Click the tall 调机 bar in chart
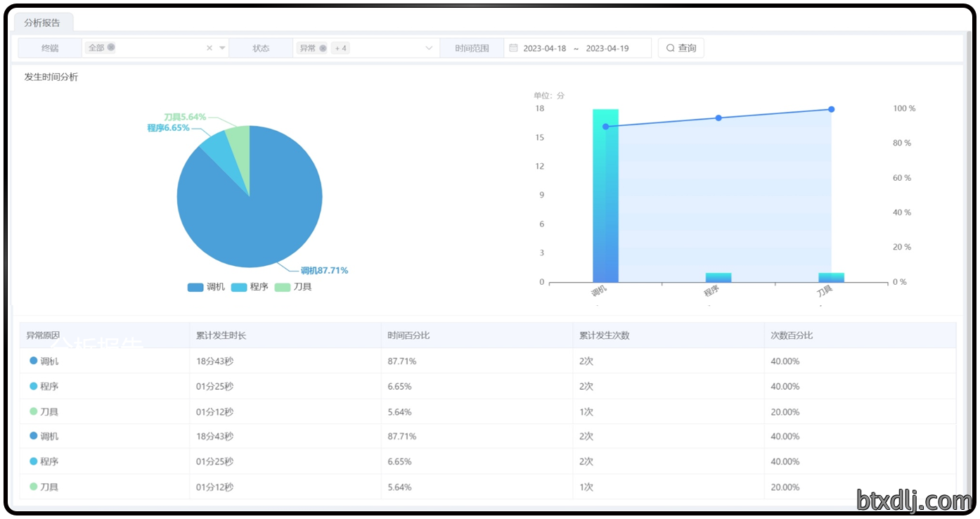Screen dimensions: 980x519 [605, 196]
